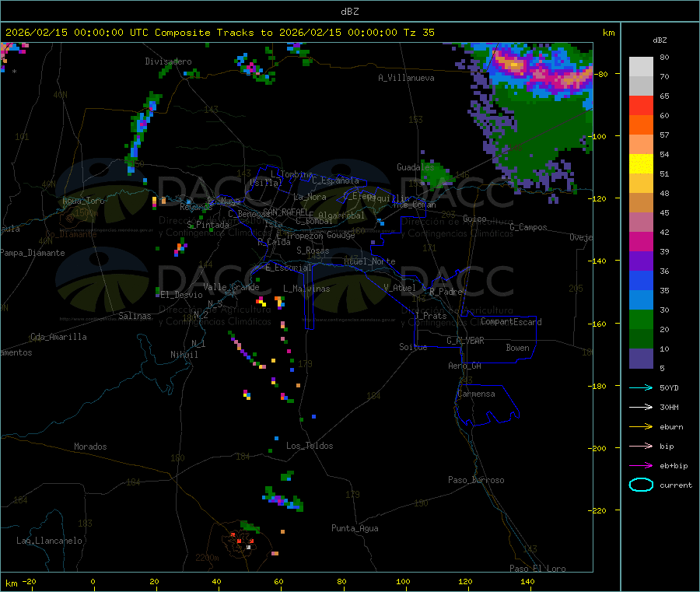Click the 'Aero_GA' map label
Screen dimensions: 700x592
pos(464,366)
